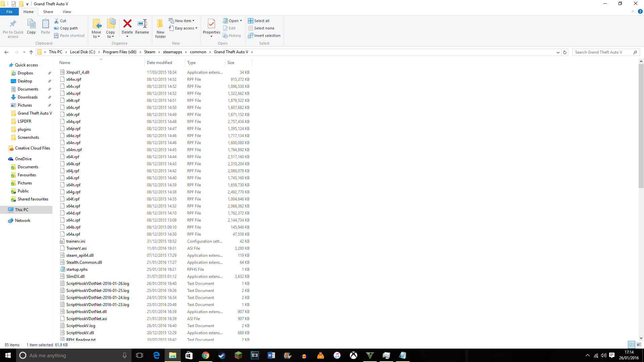
Task: Switch to large icons view layout
Action: [639, 345]
